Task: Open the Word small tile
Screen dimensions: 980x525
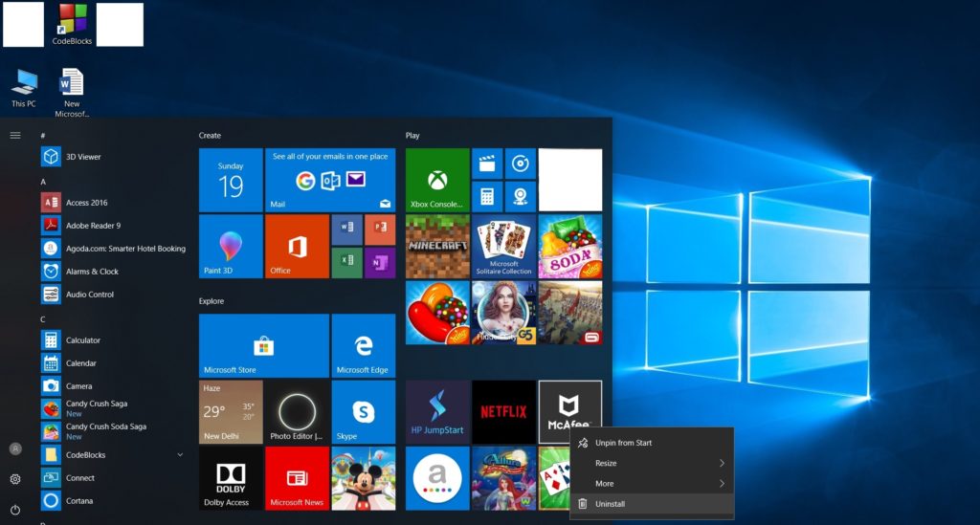Action: coord(346,230)
